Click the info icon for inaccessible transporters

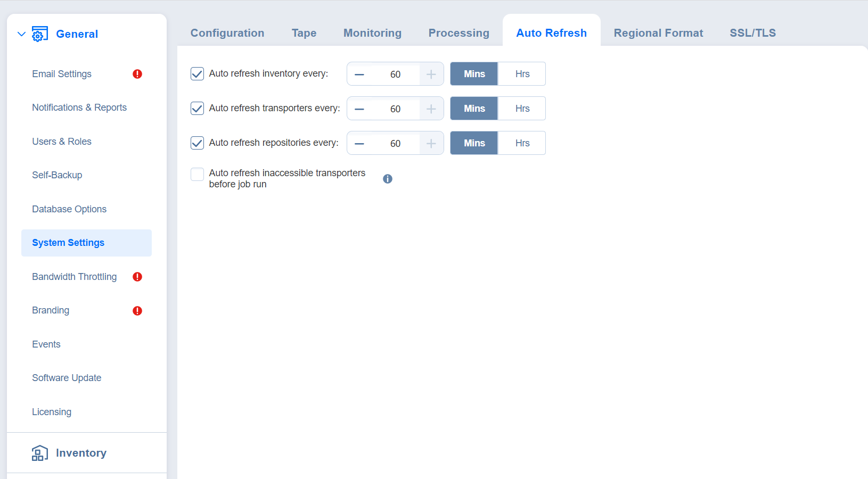click(388, 179)
